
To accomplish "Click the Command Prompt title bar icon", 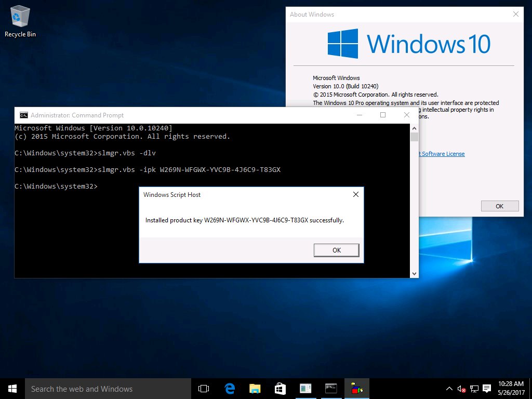I will (23, 115).
